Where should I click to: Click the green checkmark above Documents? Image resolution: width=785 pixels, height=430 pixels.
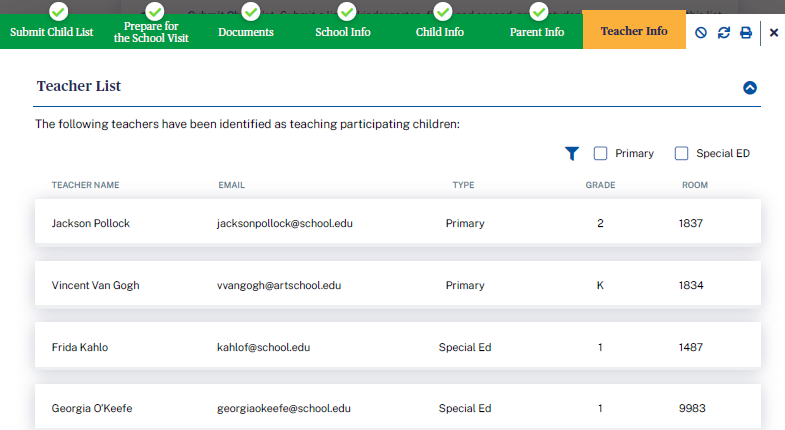tap(250, 12)
